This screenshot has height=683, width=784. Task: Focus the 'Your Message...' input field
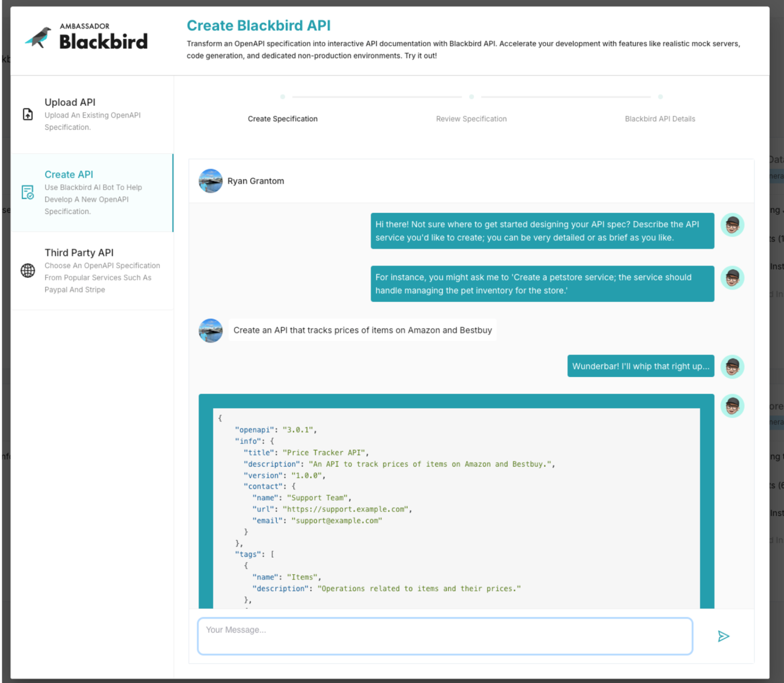[445, 636]
